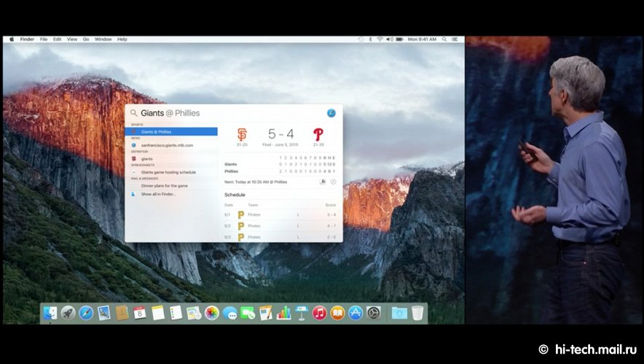
Task: Click battery icon in menu bar
Action: tap(399, 39)
